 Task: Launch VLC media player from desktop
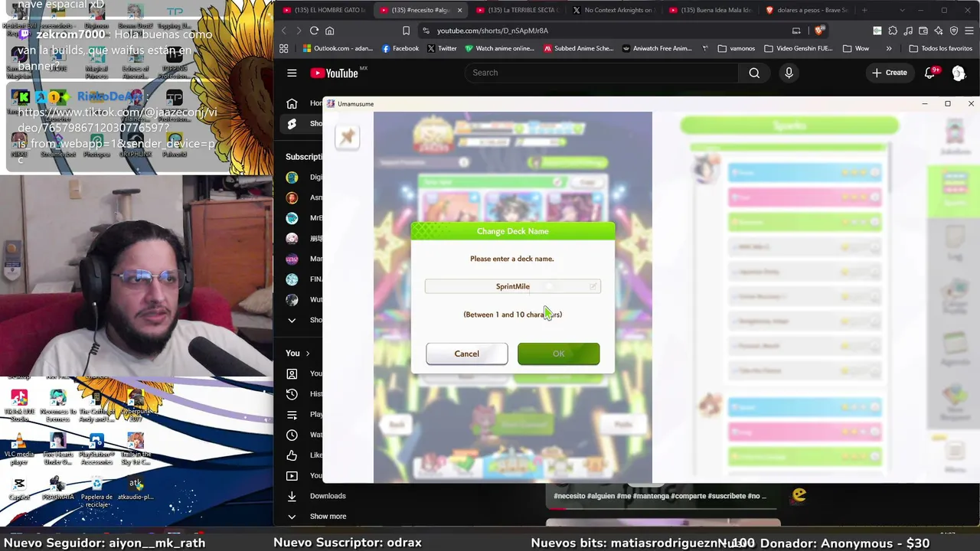coord(19,450)
